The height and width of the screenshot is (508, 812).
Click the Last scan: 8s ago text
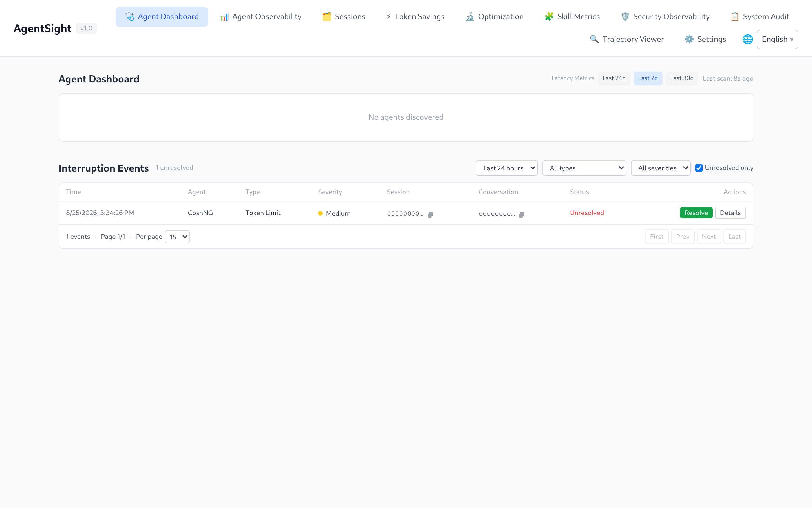coord(728,79)
